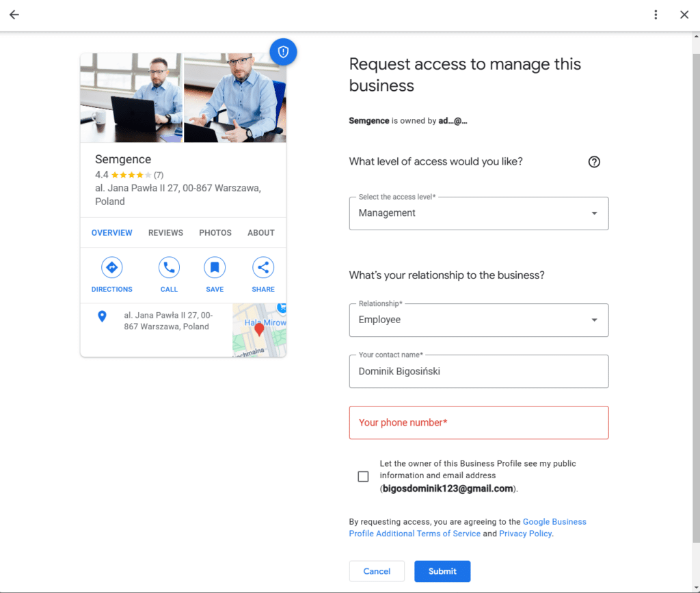Open the three-dot more options menu
The width and height of the screenshot is (700, 593).
[x=656, y=15]
